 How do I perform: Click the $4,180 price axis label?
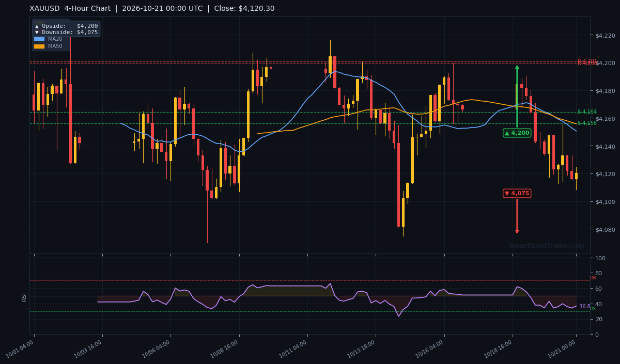(x=605, y=91)
